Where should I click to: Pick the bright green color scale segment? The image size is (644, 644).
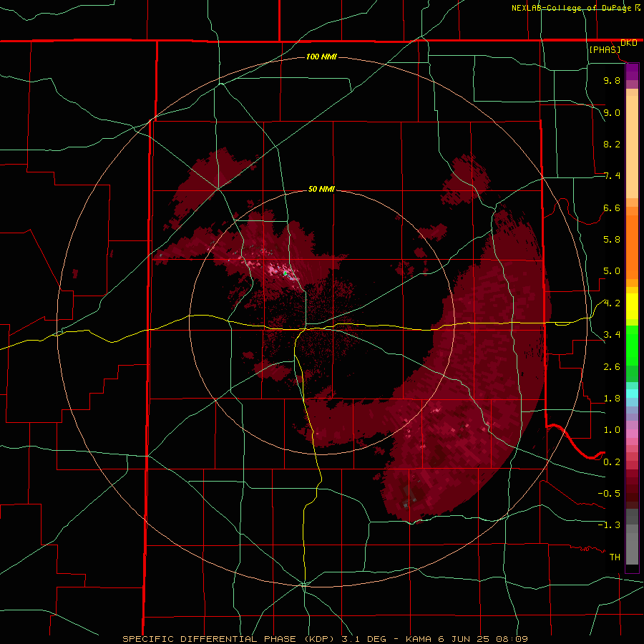click(x=632, y=345)
